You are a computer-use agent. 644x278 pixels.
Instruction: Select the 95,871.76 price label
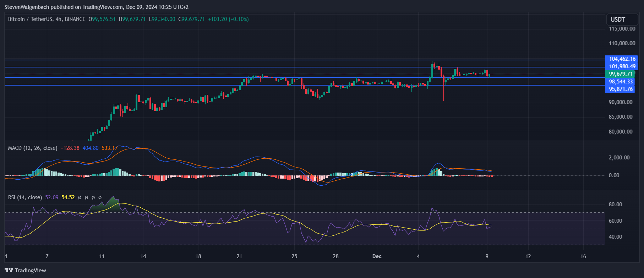coord(621,89)
